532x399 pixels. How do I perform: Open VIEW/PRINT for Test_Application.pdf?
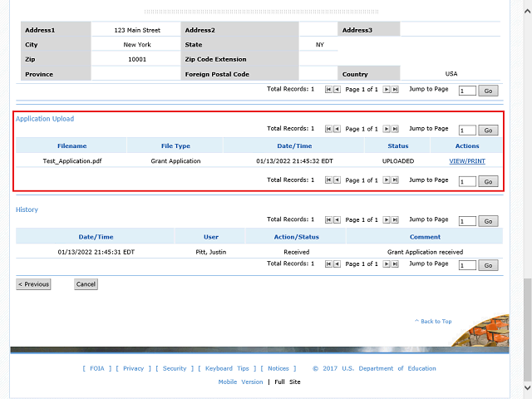(467, 160)
